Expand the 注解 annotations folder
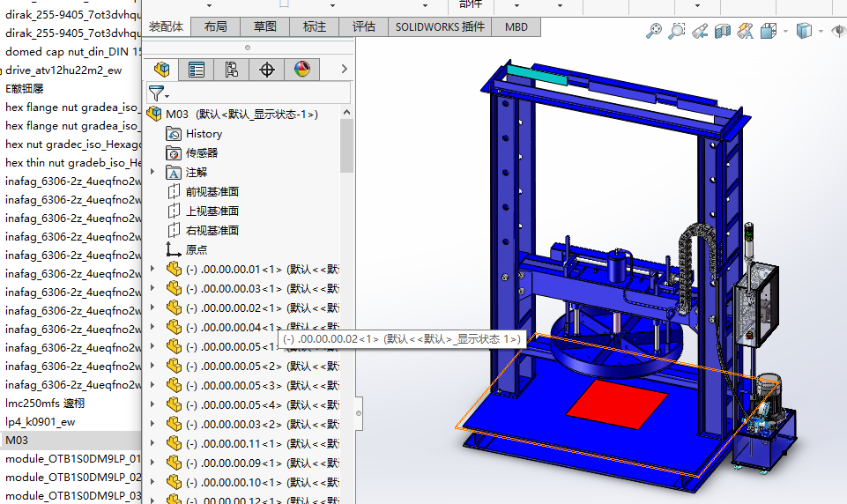 click(x=152, y=173)
